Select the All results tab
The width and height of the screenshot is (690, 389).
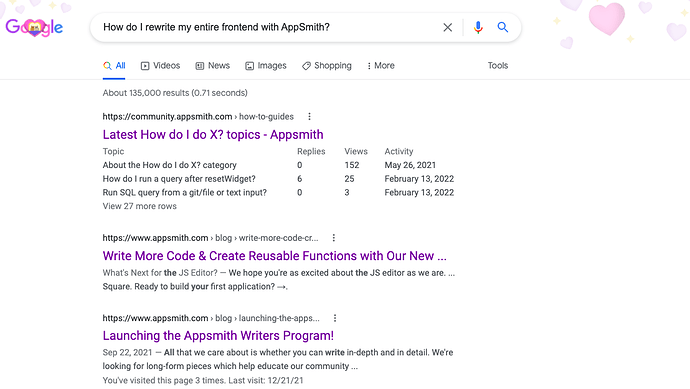[114, 66]
